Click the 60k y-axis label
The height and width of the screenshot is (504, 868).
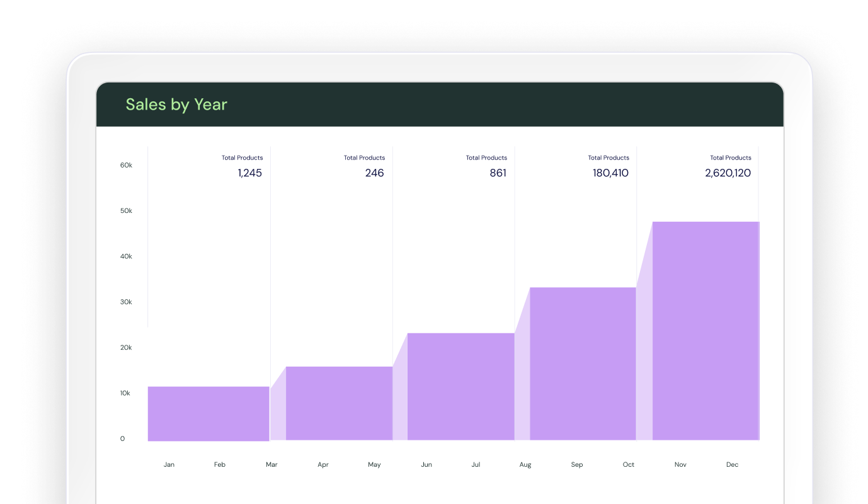pyautogui.click(x=126, y=165)
